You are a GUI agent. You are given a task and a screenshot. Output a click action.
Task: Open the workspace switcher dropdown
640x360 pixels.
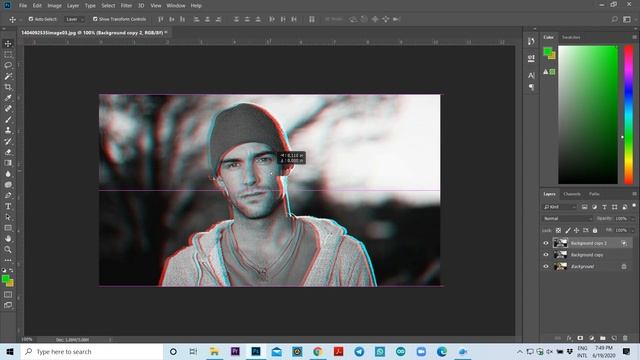point(627,19)
